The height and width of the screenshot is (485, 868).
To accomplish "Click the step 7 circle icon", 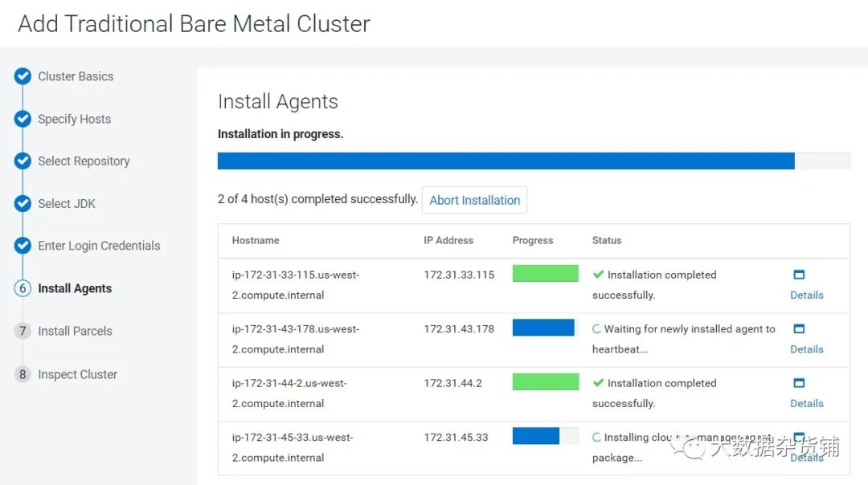I will (x=23, y=331).
